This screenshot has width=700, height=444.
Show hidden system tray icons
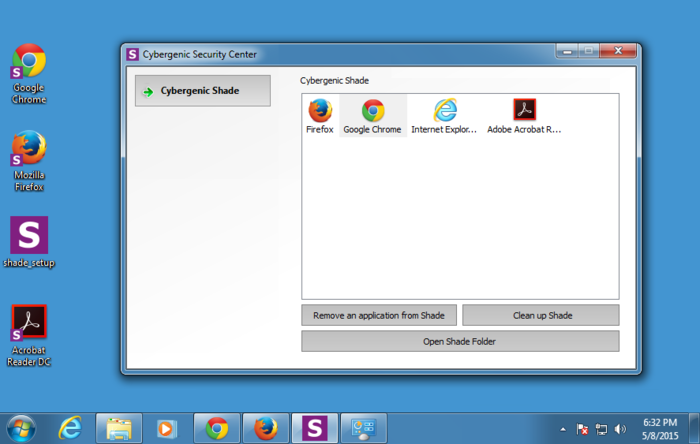click(x=563, y=429)
